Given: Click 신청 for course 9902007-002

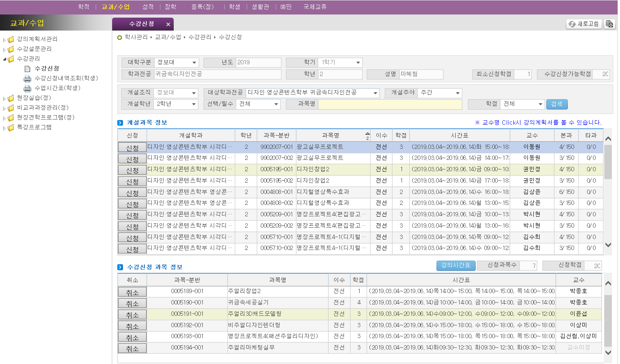Looking at the screenshot, I should [x=132, y=159].
